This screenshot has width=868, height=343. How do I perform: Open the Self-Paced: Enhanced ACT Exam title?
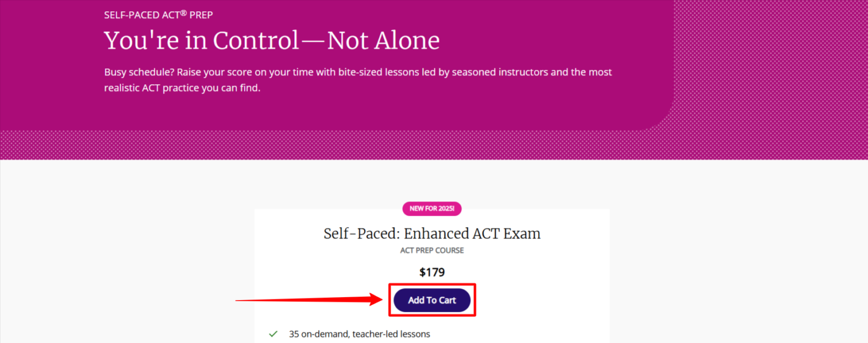tap(432, 233)
